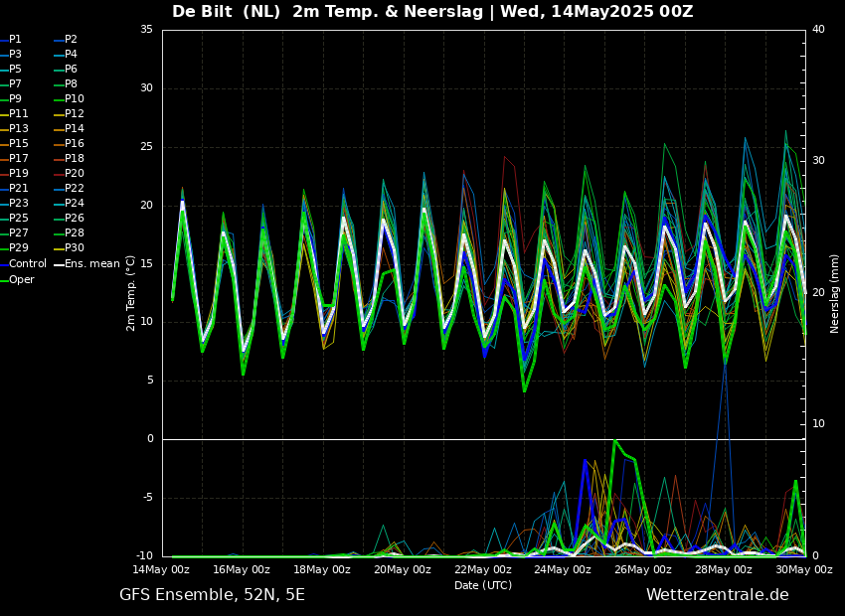Click the Wetterzentrale.de watermark text

[x=717, y=595]
